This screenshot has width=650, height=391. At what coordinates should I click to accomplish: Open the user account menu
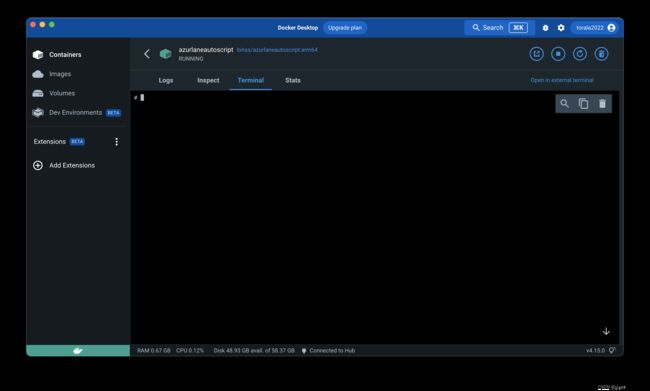click(595, 28)
